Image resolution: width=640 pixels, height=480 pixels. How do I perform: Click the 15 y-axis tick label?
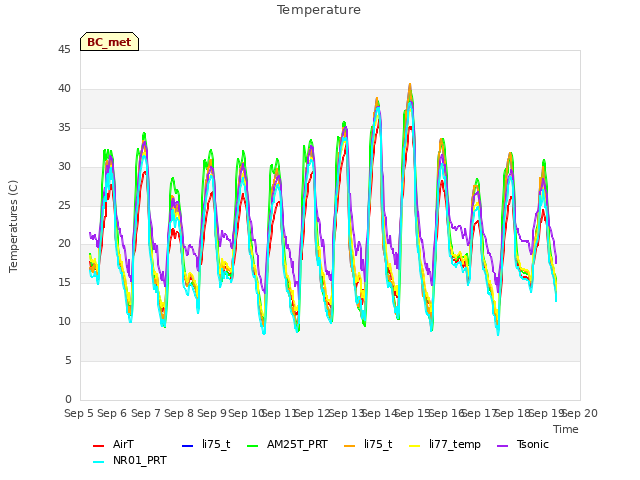[64, 282]
